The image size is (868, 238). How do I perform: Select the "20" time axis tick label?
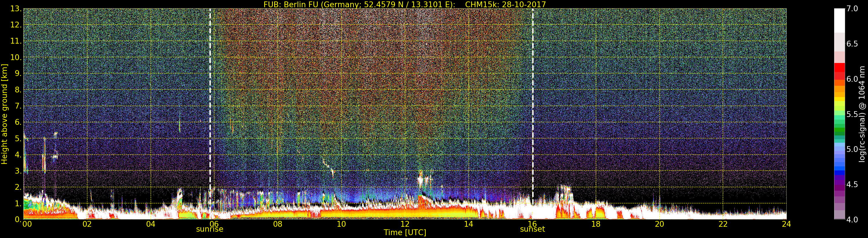[659, 224]
